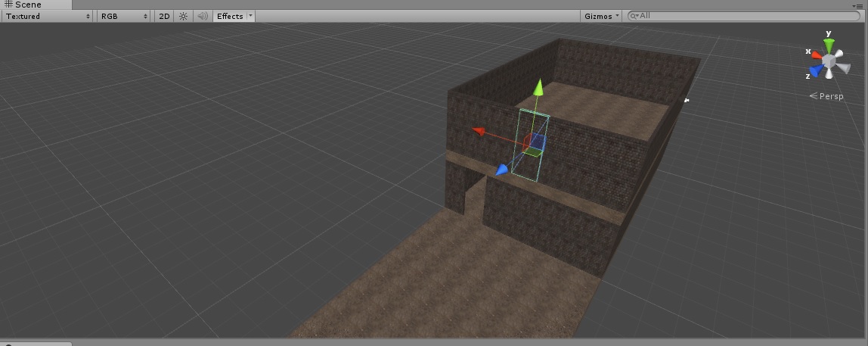Click the blue Z axis cone of the orientation gizmo
Viewport: 868px width, 346px height.
[817, 70]
